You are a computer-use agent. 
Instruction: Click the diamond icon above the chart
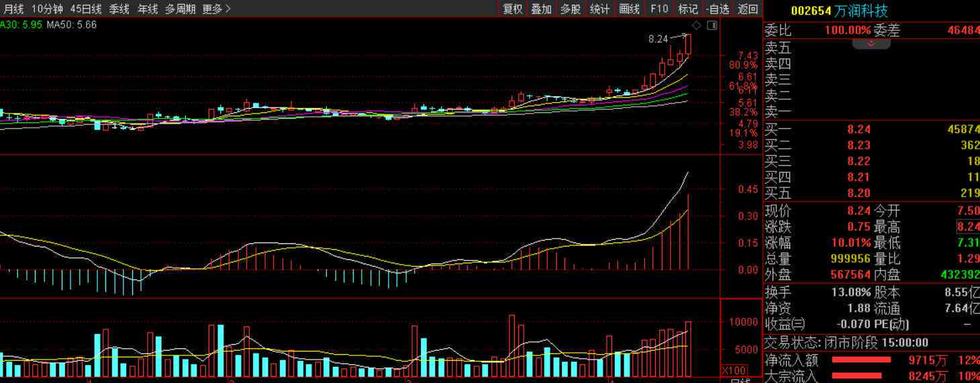[697, 26]
